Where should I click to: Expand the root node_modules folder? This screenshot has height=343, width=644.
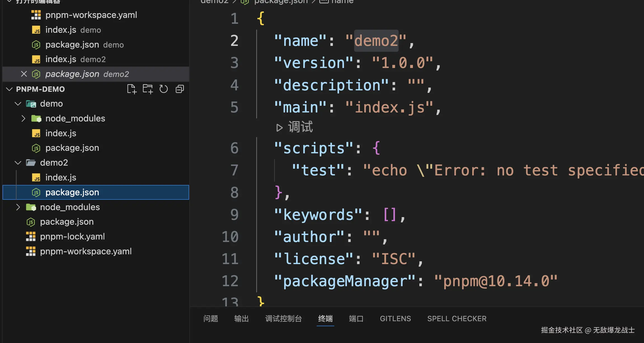(18, 207)
